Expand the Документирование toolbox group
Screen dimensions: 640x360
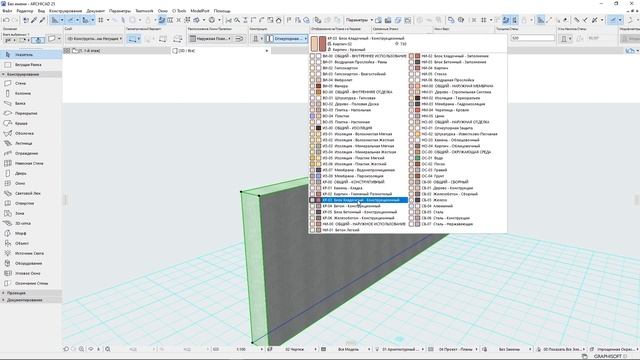[x=31, y=300]
